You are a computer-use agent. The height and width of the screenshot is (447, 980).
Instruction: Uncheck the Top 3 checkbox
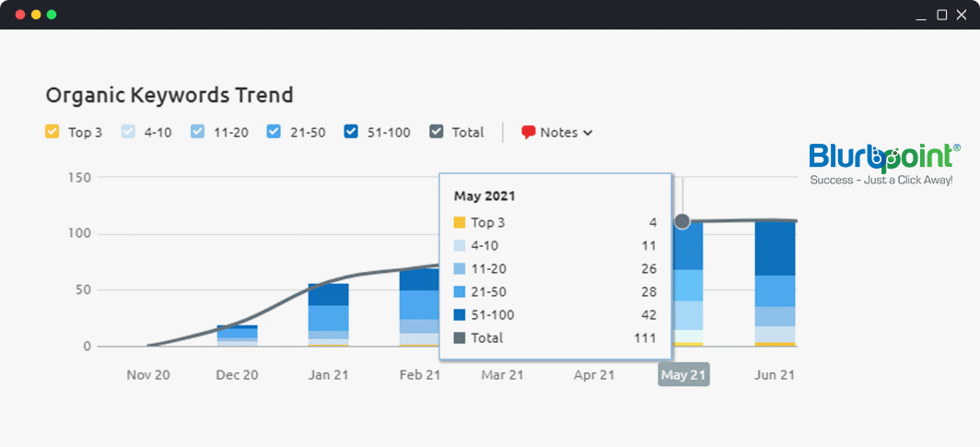[52, 132]
